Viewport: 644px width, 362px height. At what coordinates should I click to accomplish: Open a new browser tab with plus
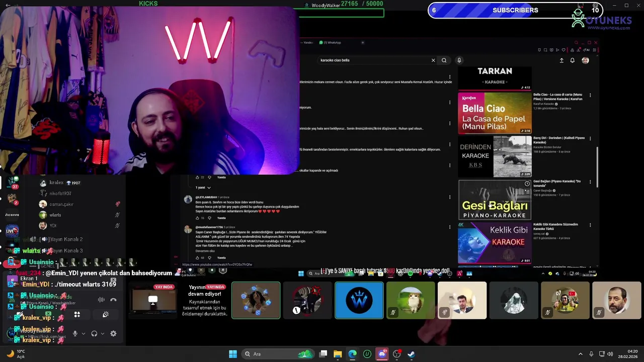coord(363,43)
